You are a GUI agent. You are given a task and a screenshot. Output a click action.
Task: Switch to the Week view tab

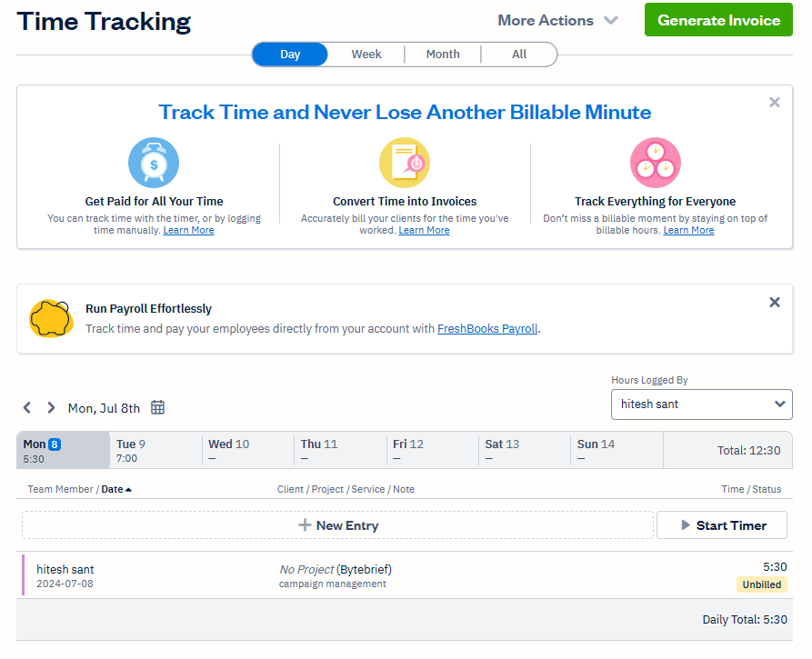pyautogui.click(x=366, y=55)
